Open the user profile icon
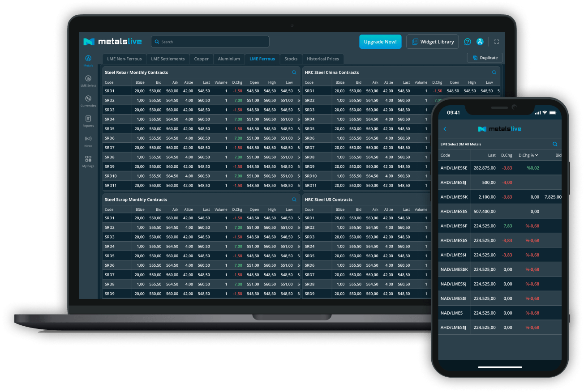 coord(480,42)
